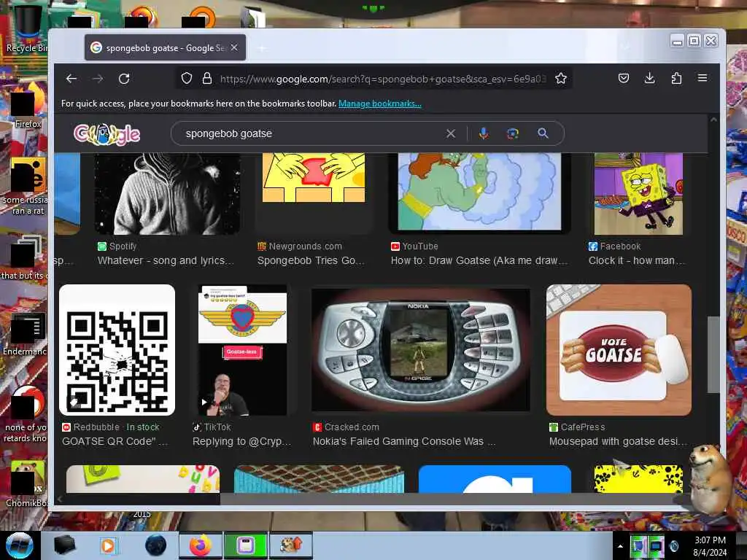Image resolution: width=747 pixels, height=560 pixels.
Task: Open the shield tracking protection icon
Action: pos(187,78)
